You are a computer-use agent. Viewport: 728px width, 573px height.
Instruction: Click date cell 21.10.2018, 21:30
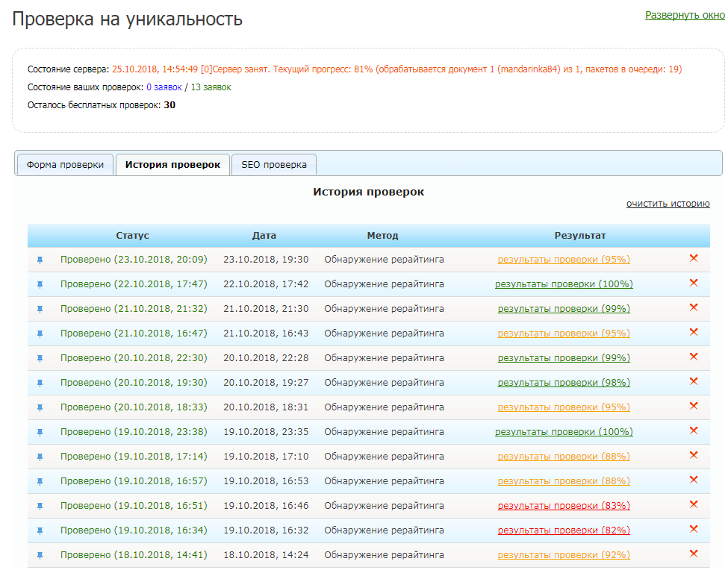click(266, 309)
